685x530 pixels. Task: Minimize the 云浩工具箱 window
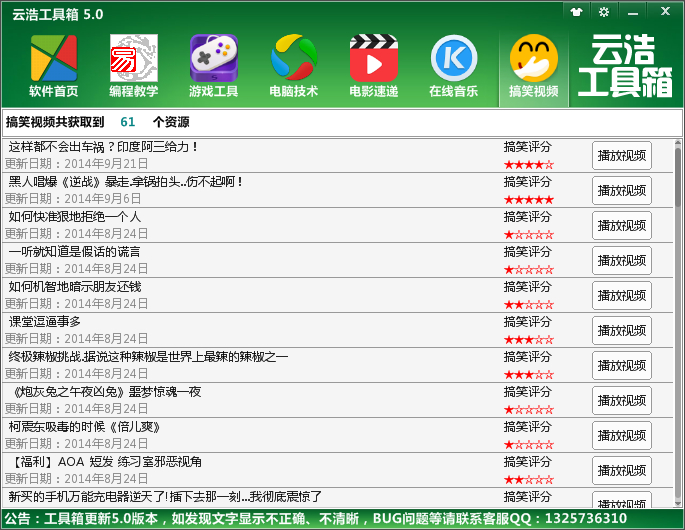633,12
